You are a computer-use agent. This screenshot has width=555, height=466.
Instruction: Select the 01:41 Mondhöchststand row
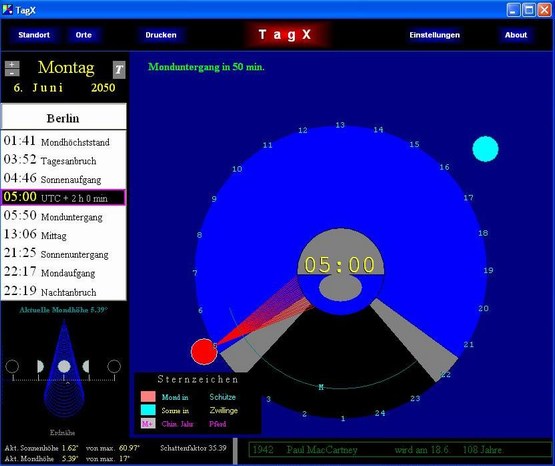[x=63, y=141]
